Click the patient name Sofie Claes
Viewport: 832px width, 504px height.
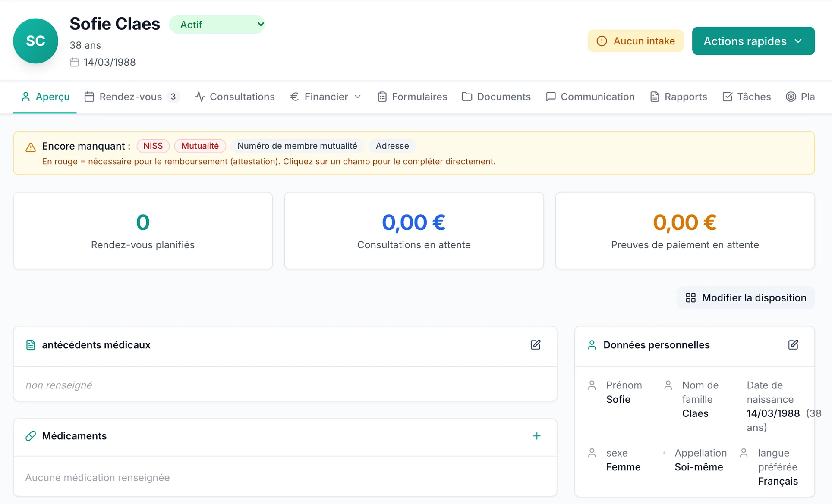pyautogui.click(x=115, y=24)
